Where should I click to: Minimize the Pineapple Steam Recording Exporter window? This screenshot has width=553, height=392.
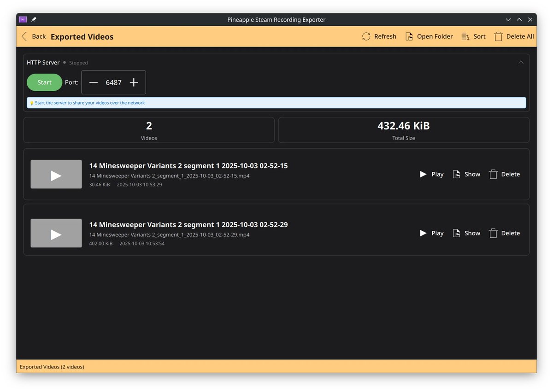[508, 19]
